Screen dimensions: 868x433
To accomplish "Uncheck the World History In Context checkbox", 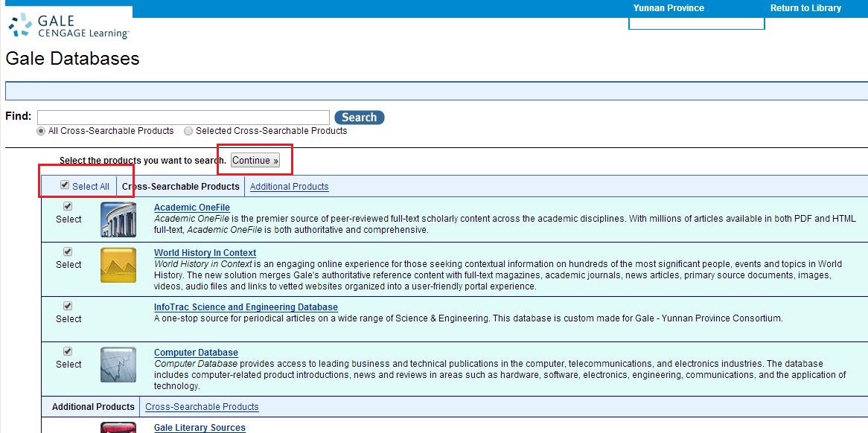I will click(x=68, y=251).
